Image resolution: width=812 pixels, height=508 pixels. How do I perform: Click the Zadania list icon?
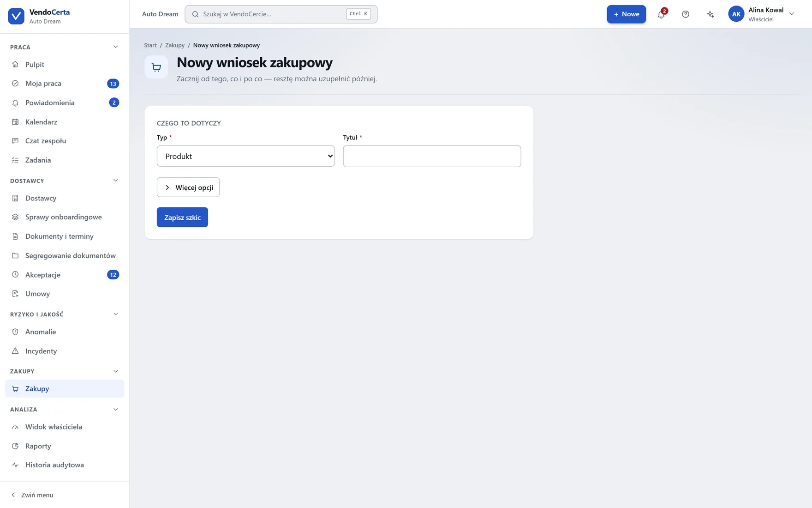pos(15,160)
